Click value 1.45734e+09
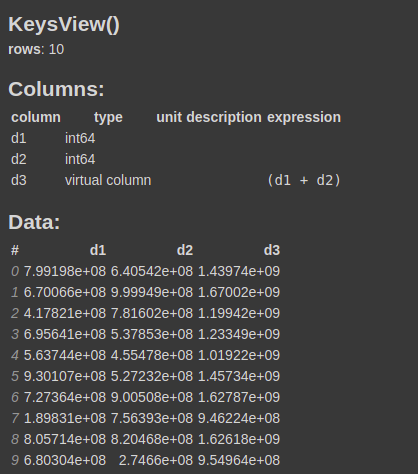 [239, 376]
